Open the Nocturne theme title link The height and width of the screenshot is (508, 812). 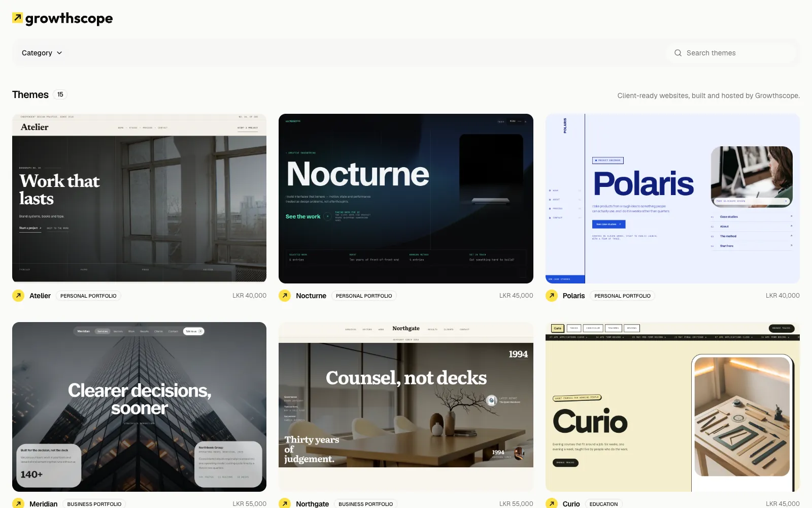311,296
